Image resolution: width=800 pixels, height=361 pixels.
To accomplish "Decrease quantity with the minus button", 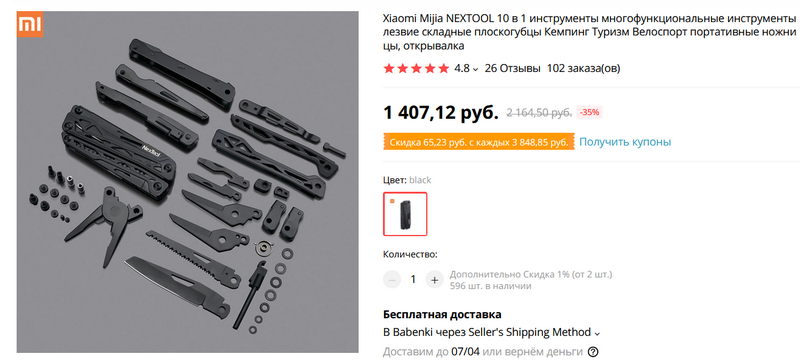I will click(392, 279).
